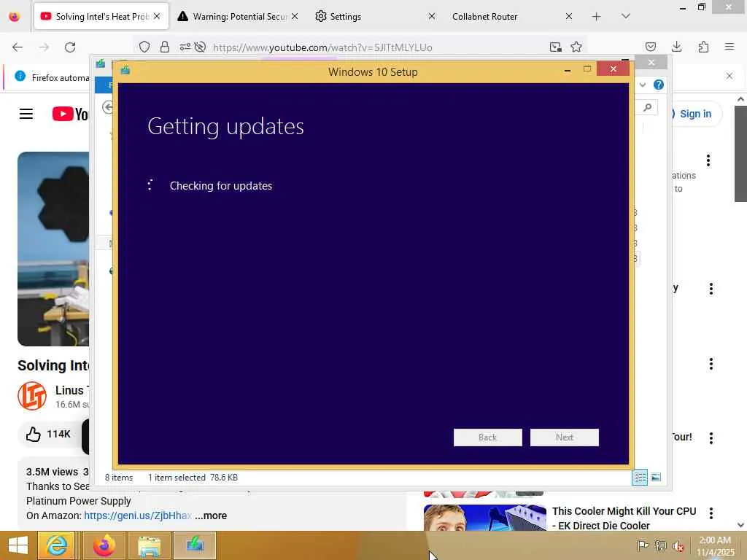Image resolution: width=747 pixels, height=560 pixels.
Task: Click the Next button in Windows 10 Setup
Action: 564,437
